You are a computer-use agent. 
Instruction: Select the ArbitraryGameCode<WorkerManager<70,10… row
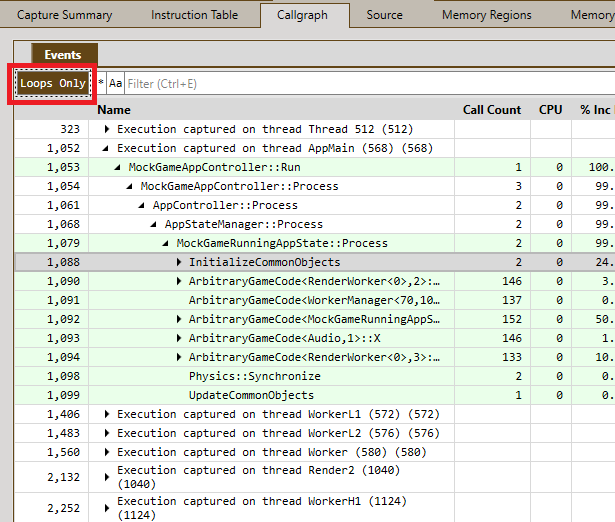[x=314, y=300]
